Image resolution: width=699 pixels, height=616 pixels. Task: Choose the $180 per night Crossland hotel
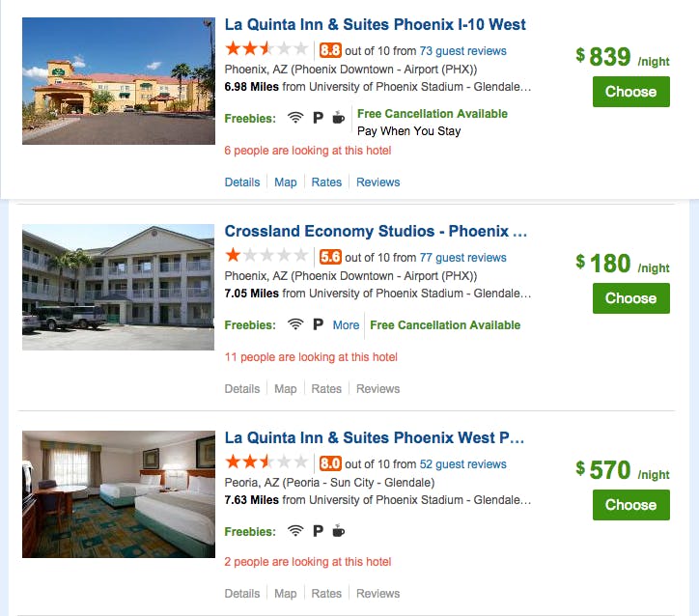(x=630, y=298)
